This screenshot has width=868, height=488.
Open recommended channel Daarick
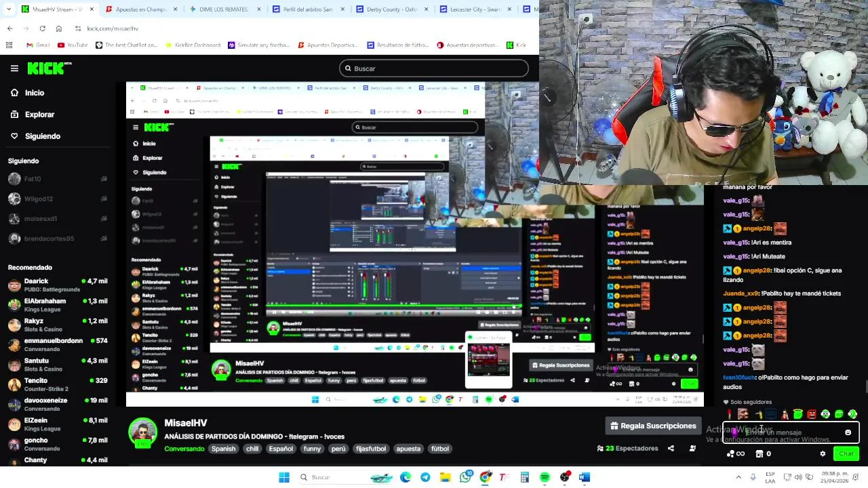pos(58,285)
